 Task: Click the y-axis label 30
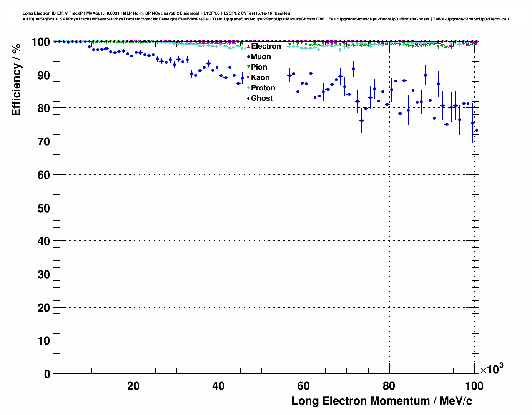coord(44,275)
